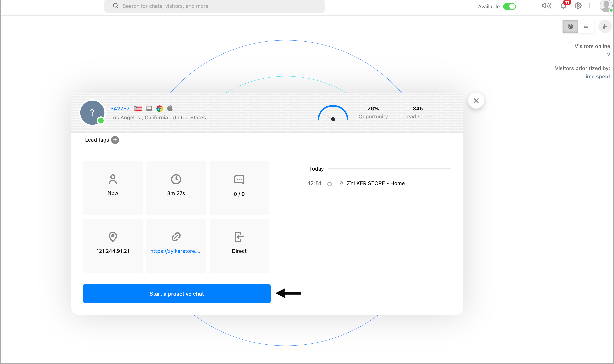Image resolution: width=614 pixels, height=364 pixels.
Task: Open the user profile avatar menu
Action: (x=606, y=6)
